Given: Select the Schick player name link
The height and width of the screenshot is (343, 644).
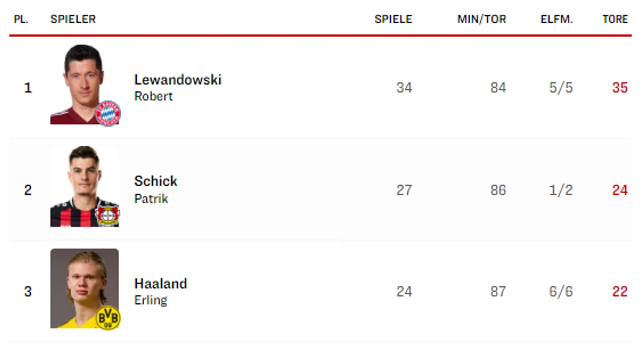Looking at the screenshot, I should (x=156, y=181).
